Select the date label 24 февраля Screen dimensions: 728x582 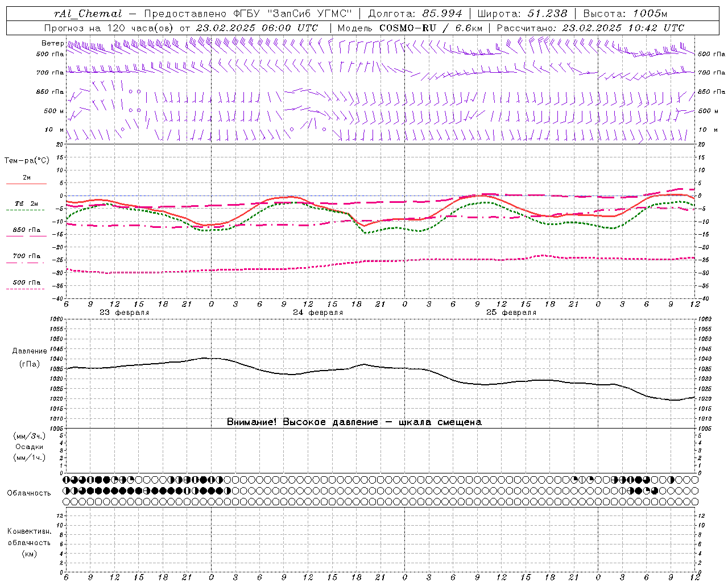[x=318, y=313]
